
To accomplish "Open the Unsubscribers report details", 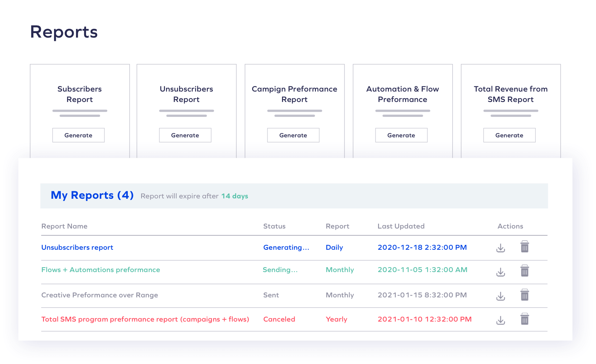I will coord(77,247).
